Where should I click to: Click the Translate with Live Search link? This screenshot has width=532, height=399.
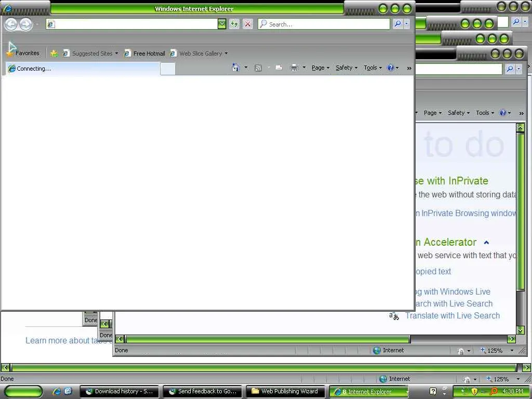(x=453, y=315)
